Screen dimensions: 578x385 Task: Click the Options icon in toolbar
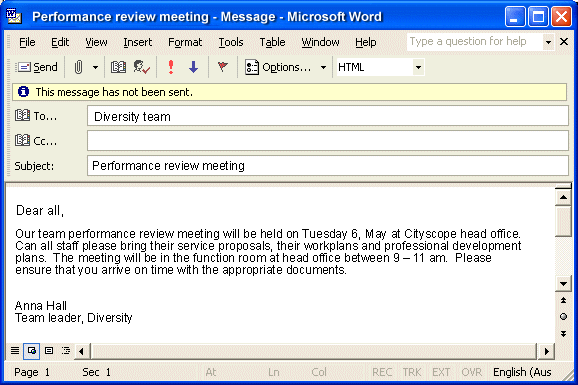click(x=252, y=67)
